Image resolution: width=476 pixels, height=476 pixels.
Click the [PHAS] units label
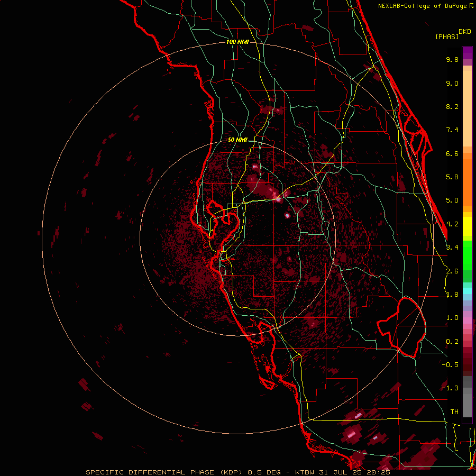click(447, 36)
